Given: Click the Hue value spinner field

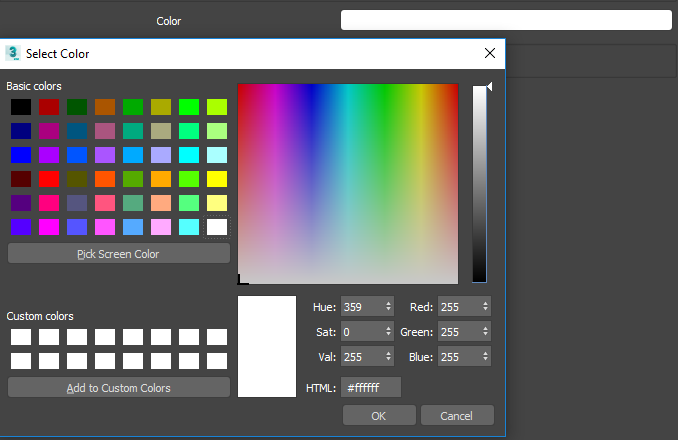Looking at the screenshot, I should (362, 307).
